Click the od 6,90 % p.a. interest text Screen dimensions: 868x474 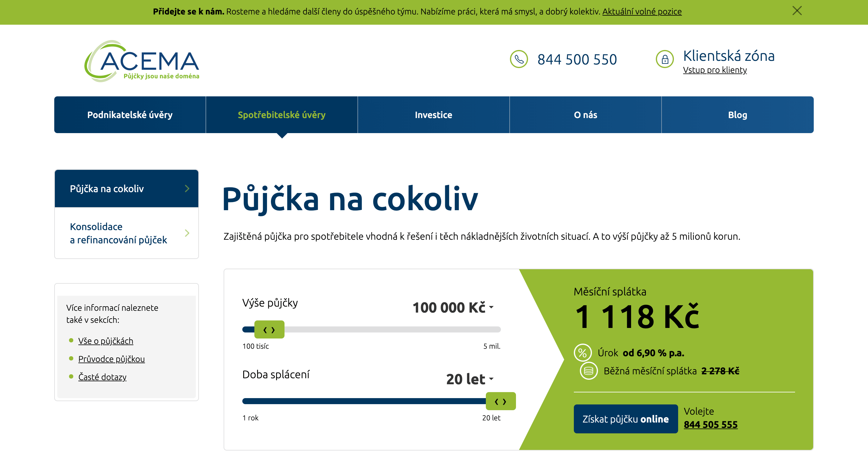(x=653, y=353)
